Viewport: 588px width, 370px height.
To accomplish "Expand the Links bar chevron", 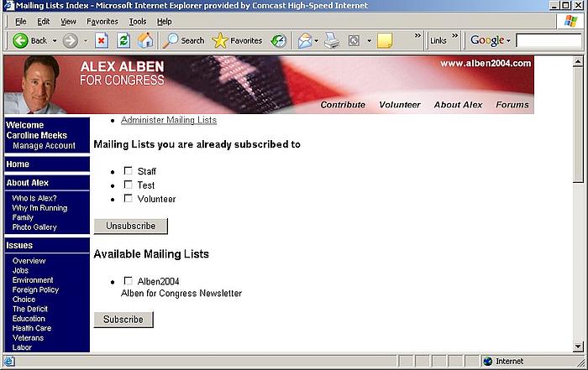I will tap(455, 35).
